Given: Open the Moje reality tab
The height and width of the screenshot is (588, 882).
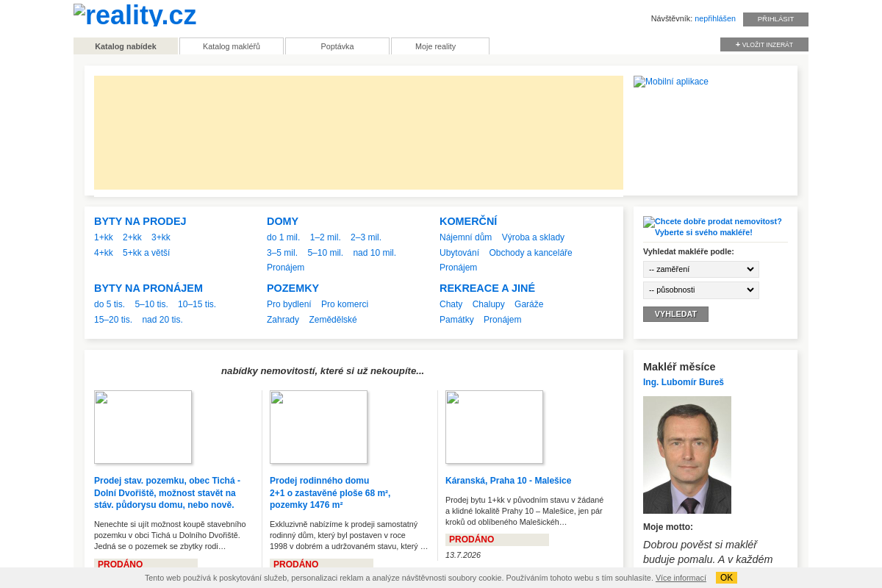Looking at the screenshot, I should (440, 46).
